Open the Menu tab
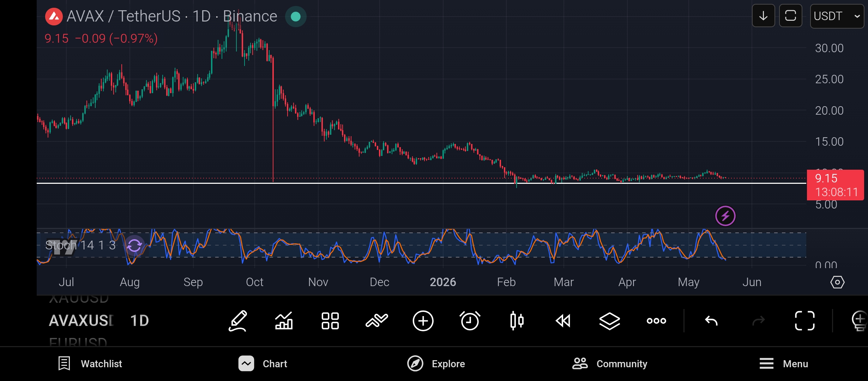 pyautogui.click(x=784, y=364)
